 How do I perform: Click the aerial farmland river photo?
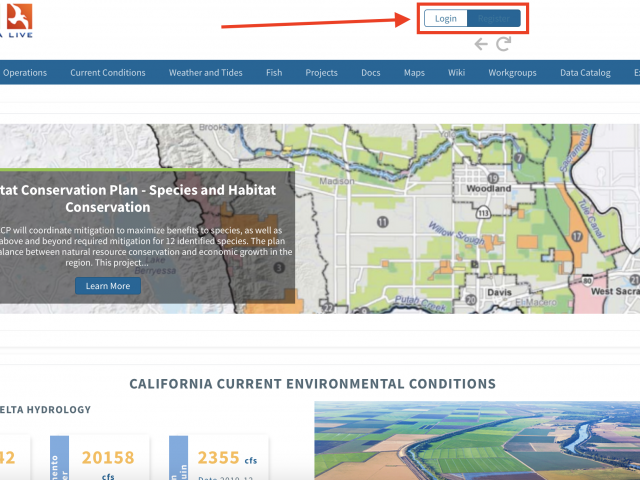[x=477, y=441]
